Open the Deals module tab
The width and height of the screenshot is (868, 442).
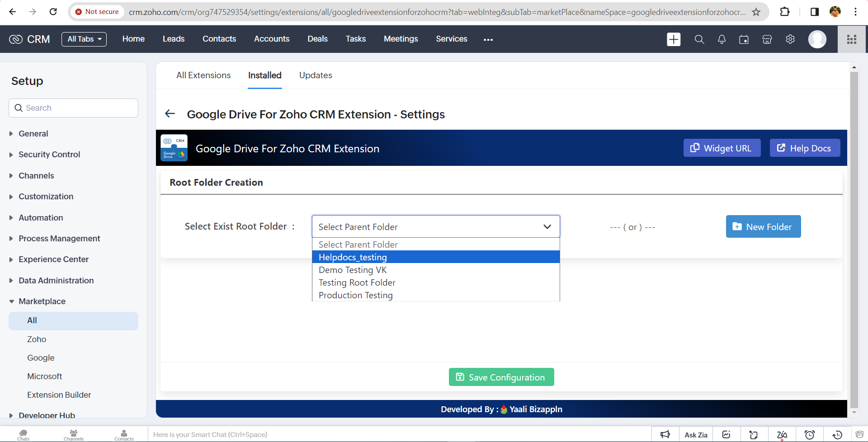pos(317,39)
